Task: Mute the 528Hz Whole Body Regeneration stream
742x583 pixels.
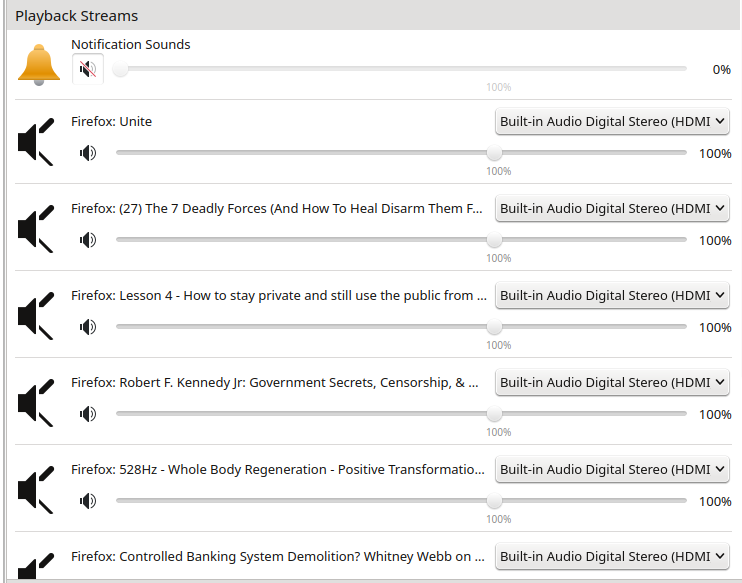Action: pyautogui.click(x=88, y=501)
